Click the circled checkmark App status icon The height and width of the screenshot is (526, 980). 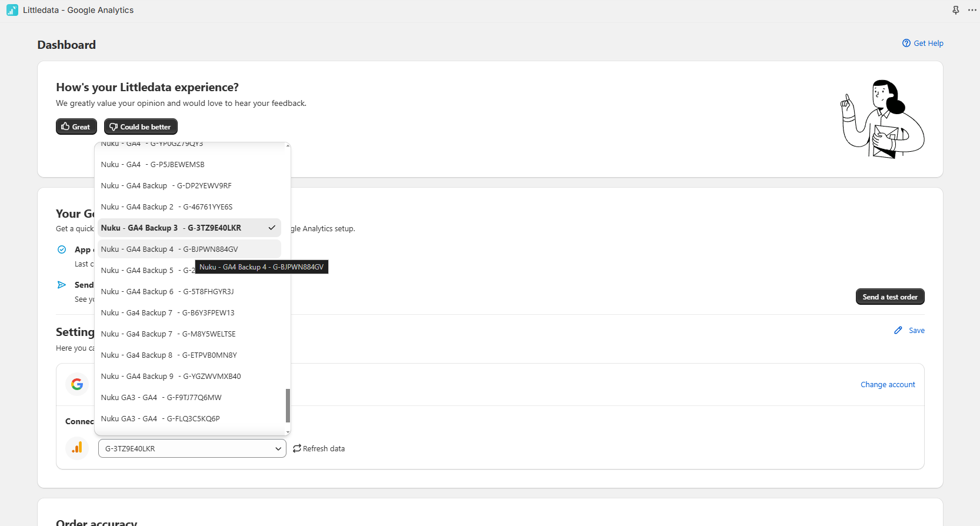[62, 249]
